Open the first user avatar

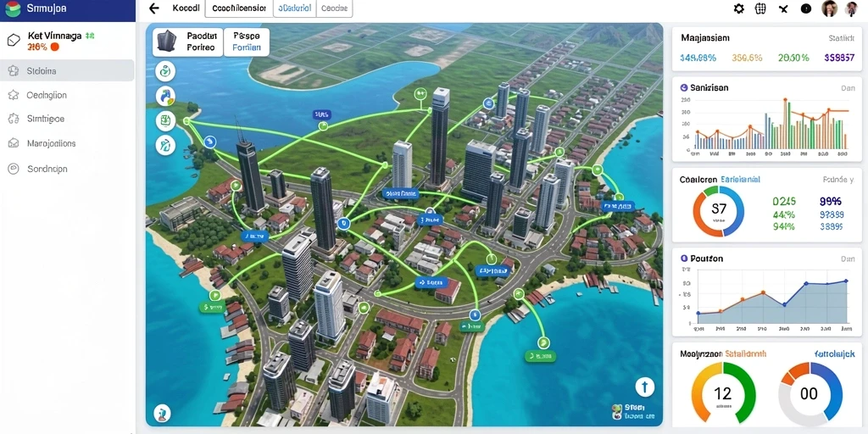tap(829, 8)
